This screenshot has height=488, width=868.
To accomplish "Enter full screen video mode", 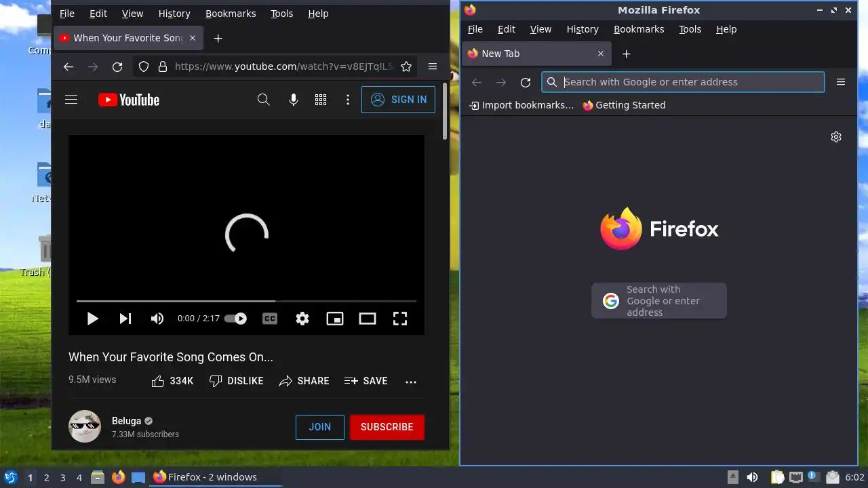I will (x=400, y=319).
